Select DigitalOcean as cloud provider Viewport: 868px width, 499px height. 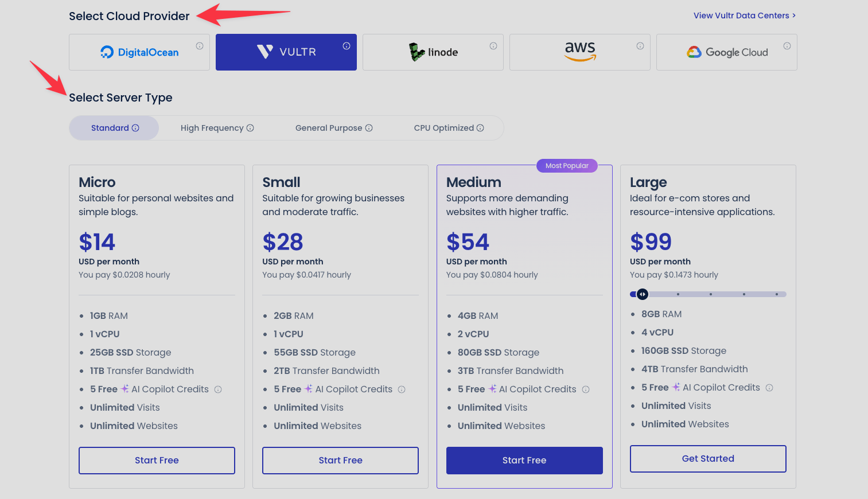[139, 52]
